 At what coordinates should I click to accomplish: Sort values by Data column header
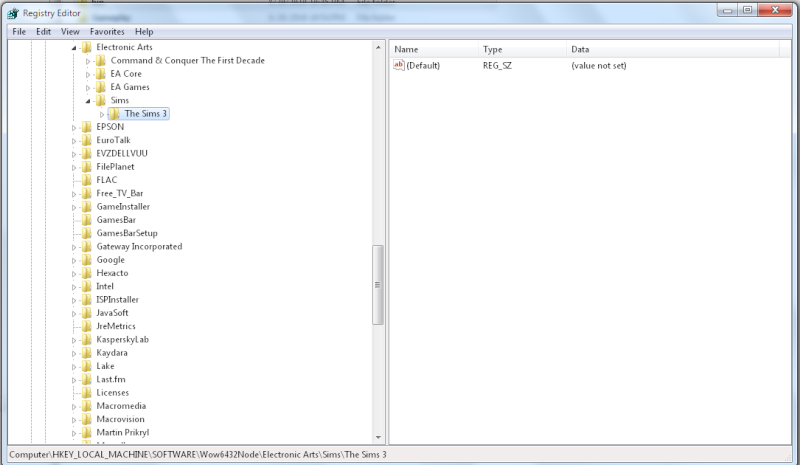pos(673,50)
